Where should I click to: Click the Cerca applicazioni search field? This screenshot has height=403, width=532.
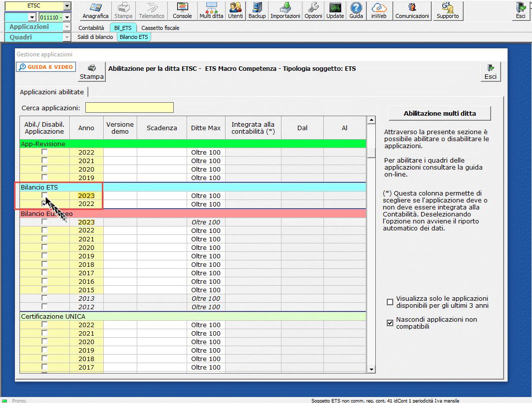129,108
